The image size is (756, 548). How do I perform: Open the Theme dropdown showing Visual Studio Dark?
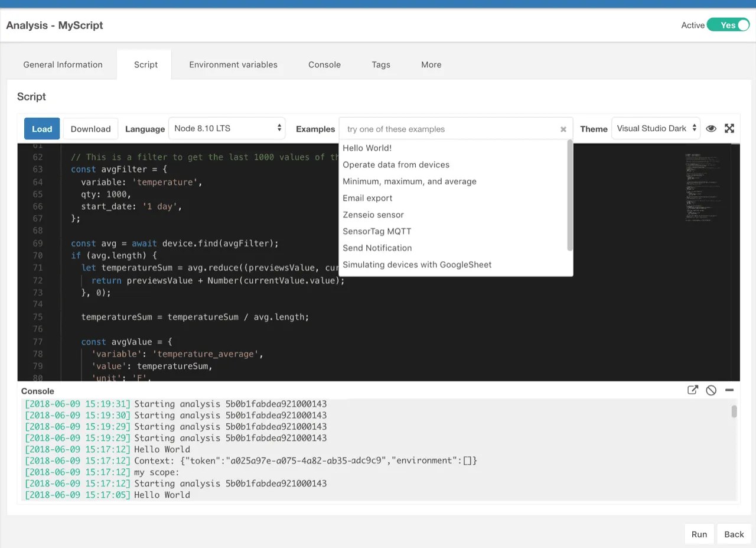point(656,128)
